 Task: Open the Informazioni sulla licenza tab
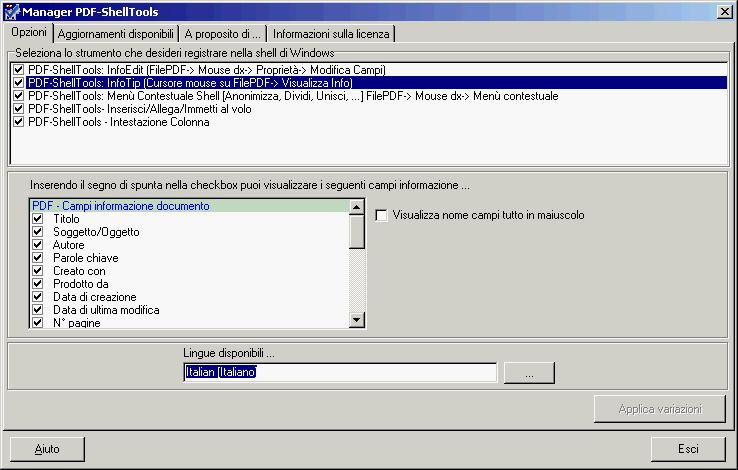331,34
